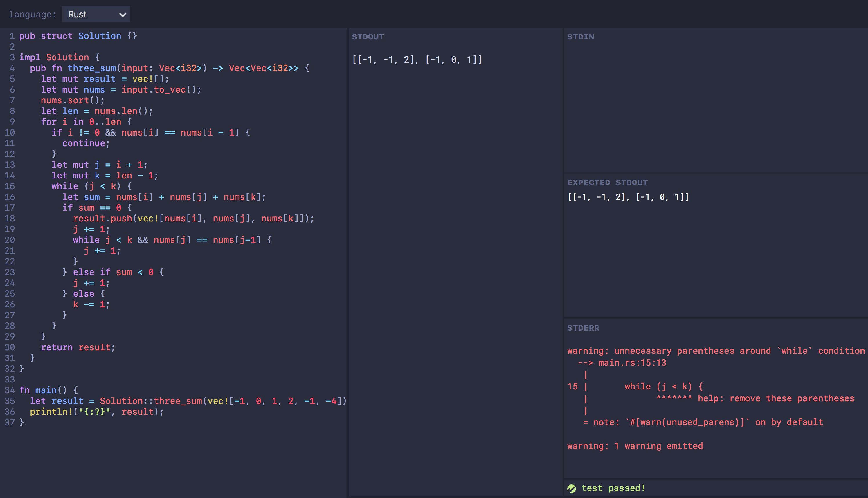This screenshot has width=868, height=498.
Task: Click line number 15 in gutter
Action: (x=10, y=186)
